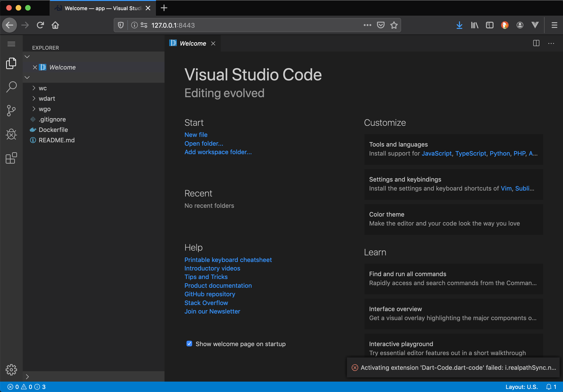563x392 pixels.
Task: Open the Debug view with bug icon
Action: (x=11, y=134)
